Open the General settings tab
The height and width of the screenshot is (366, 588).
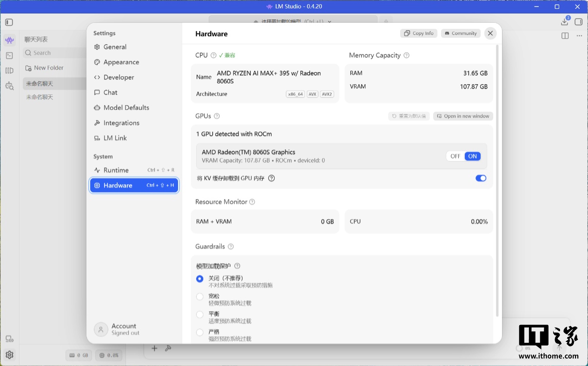(x=134, y=47)
